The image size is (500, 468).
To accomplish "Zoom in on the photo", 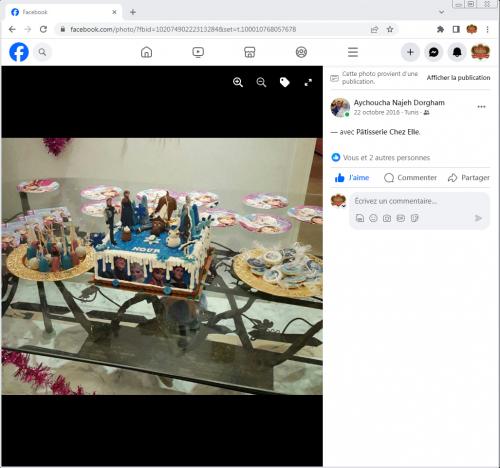I will [x=238, y=82].
